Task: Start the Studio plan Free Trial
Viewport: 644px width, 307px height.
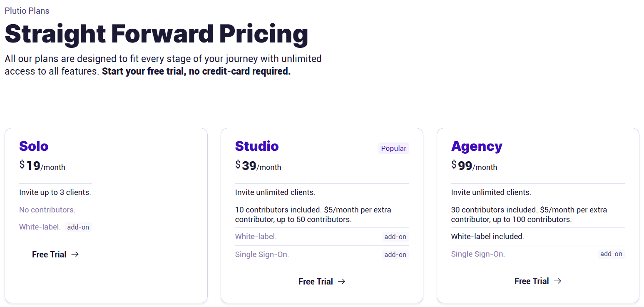Action: (x=316, y=282)
